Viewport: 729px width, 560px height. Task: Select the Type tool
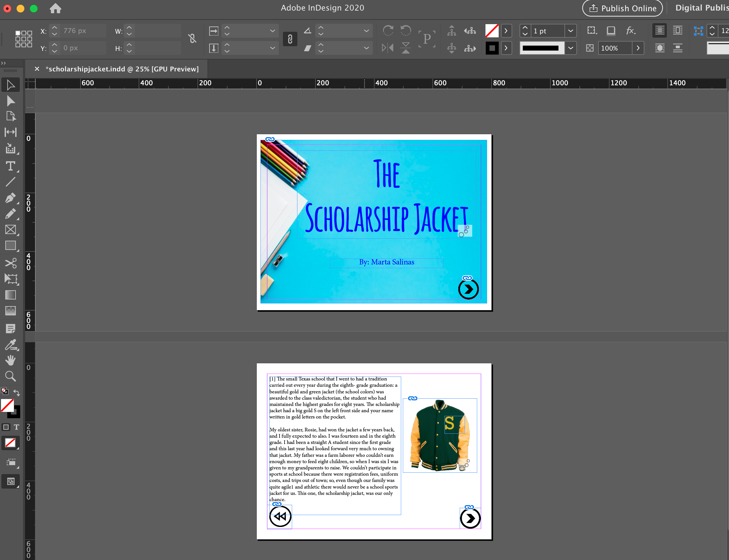[x=10, y=166]
